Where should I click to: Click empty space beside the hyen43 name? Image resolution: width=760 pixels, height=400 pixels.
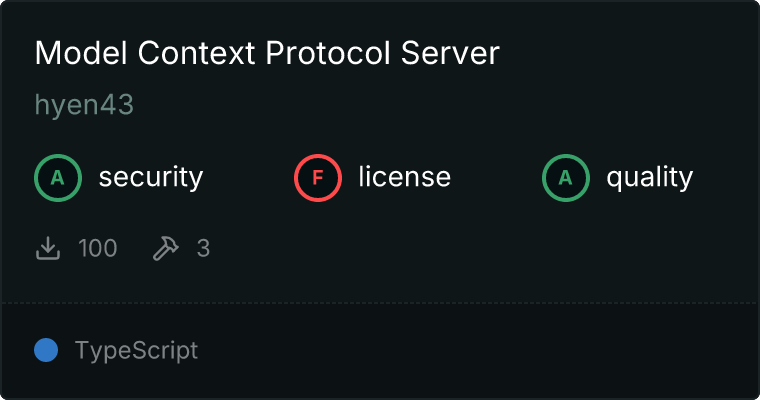coord(400,106)
